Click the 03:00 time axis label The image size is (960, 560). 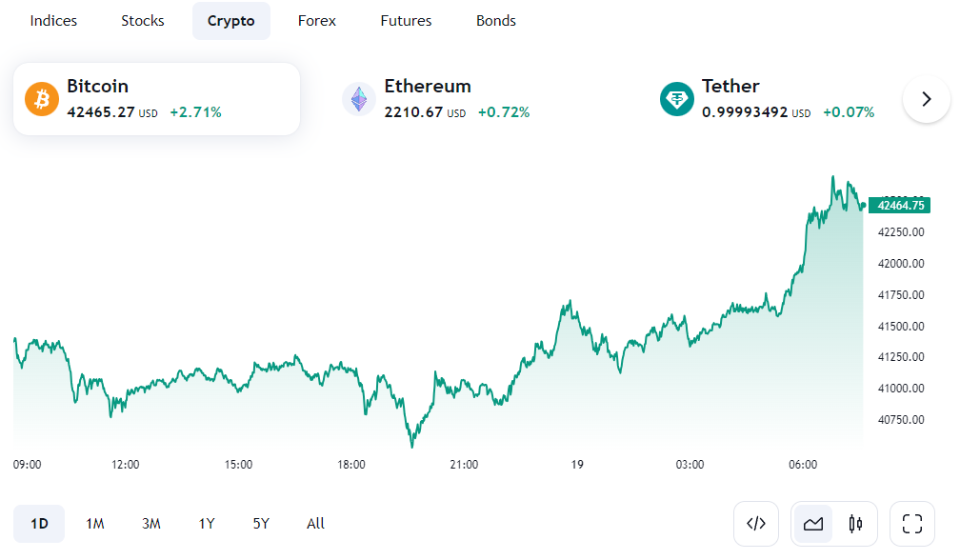tap(690, 465)
